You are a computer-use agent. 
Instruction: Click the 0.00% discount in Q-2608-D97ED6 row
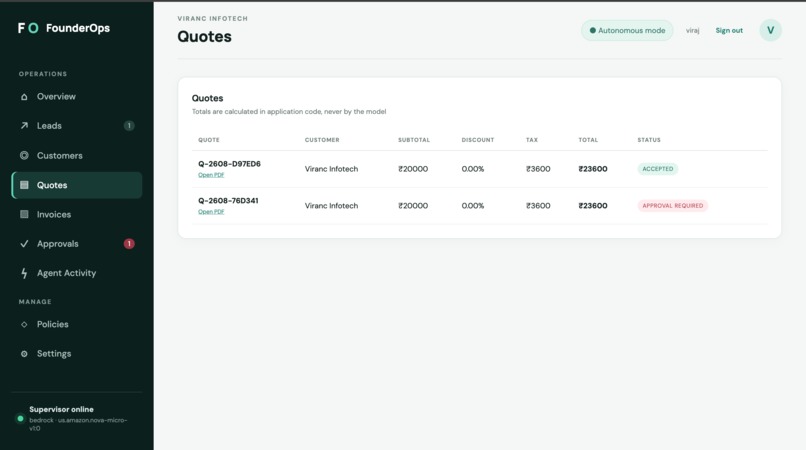472,169
